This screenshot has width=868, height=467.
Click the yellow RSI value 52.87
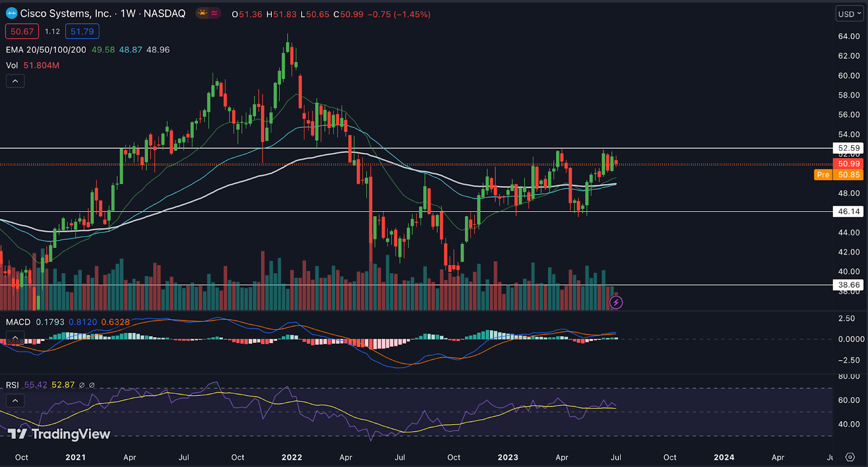point(63,385)
